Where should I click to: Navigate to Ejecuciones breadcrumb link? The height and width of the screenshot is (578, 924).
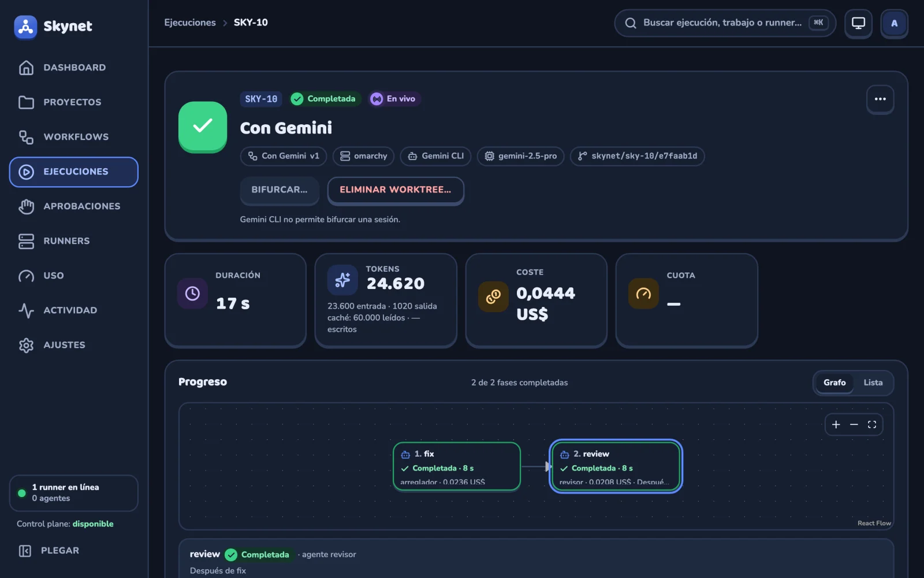190,23
